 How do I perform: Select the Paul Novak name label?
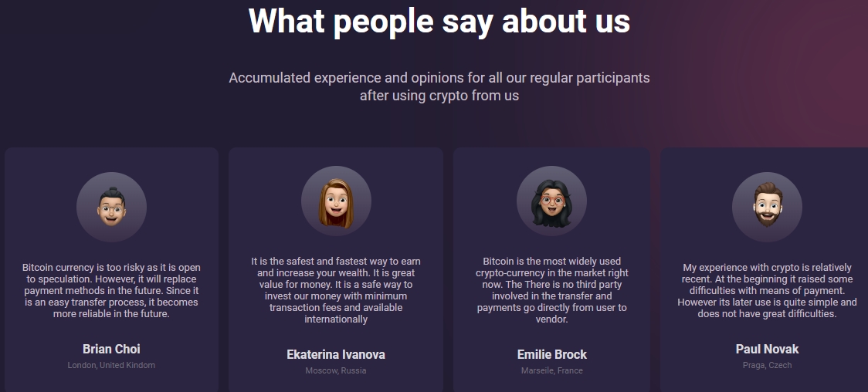point(767,349)
